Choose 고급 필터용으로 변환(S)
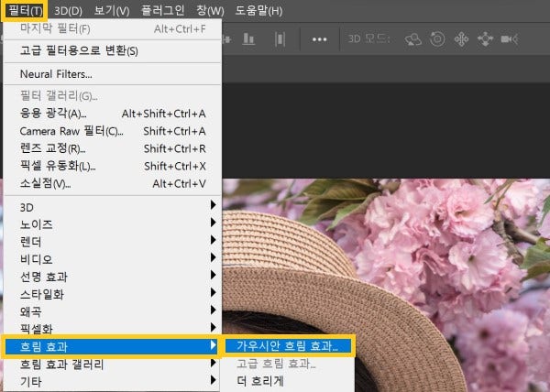Image resolution: width=550 pixels, height=392 pixels. pos(112,50)
